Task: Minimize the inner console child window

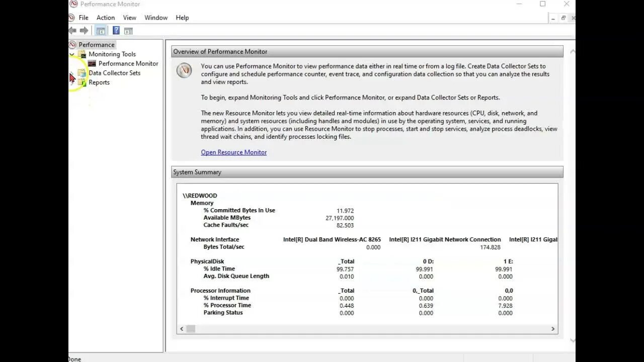Action: point(553,18)
